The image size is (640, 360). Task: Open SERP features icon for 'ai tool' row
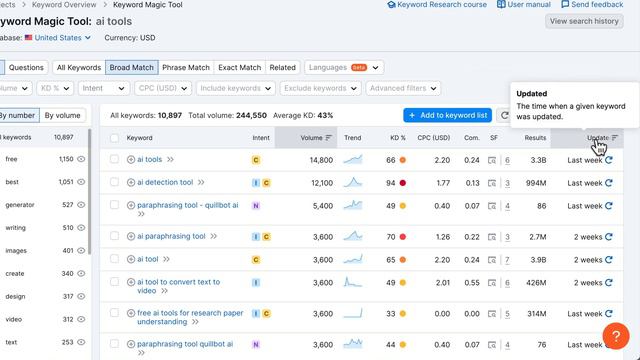[492, 260]
